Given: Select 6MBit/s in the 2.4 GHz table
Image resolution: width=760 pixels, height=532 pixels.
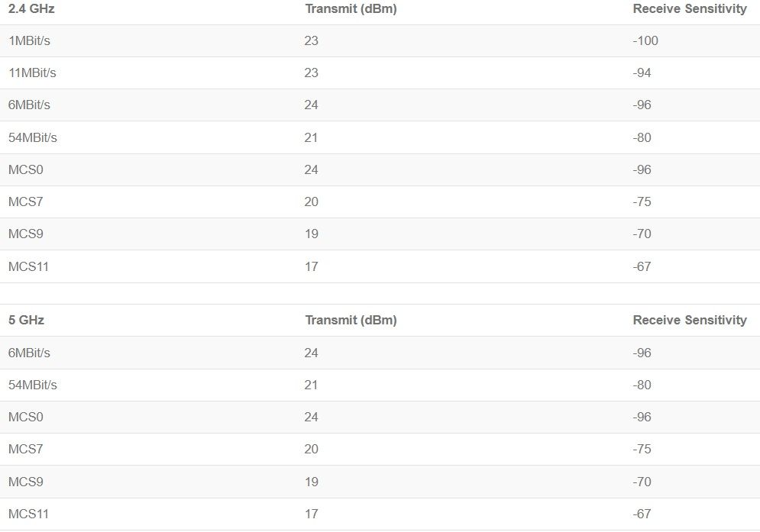Looking at the screenshot, I should tap(29, 105).
